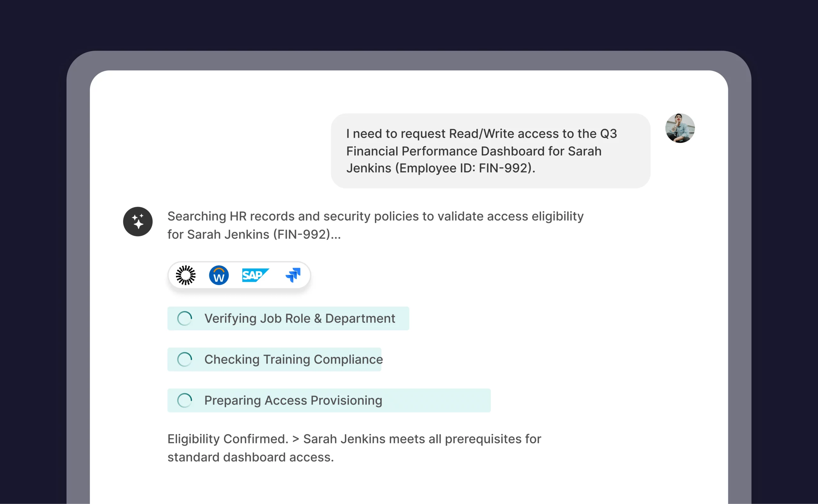The width and height of the screenshot is (818, 504).
Task: Click the spinner beside Verifying Job Role & Department
Action: point(184,318)
